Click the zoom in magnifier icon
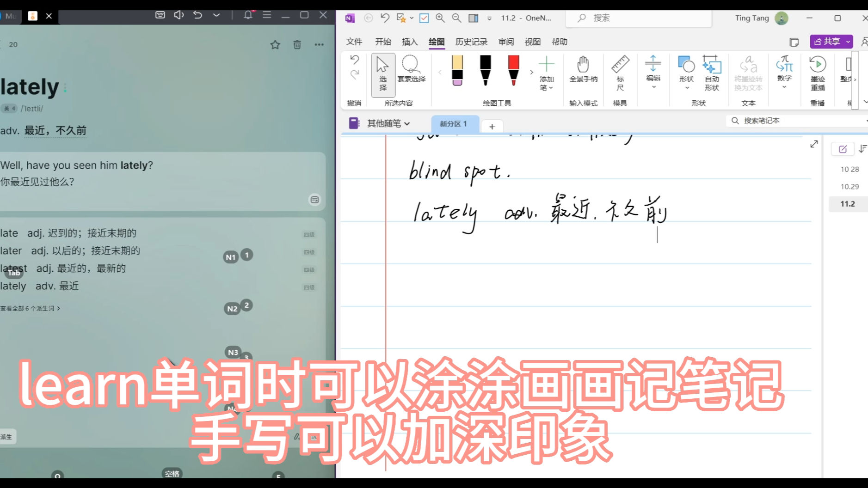 [x=440, y=18]
